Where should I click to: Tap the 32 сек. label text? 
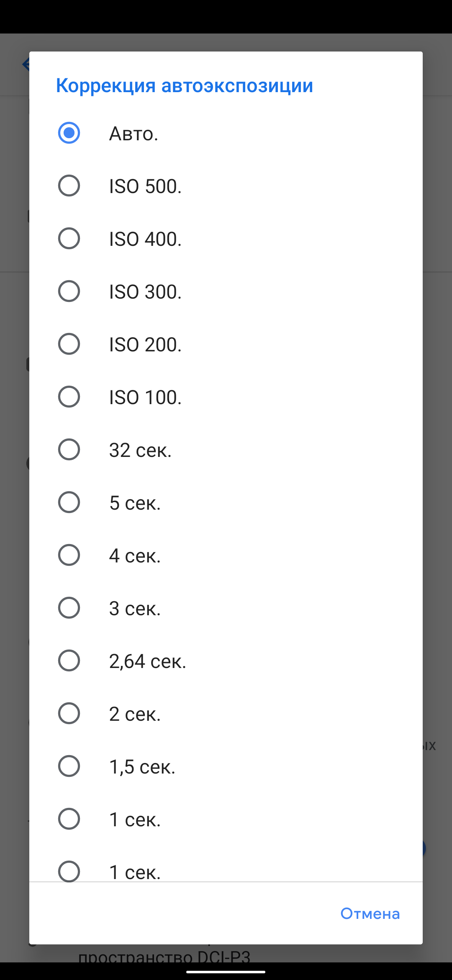pos(140,450)
